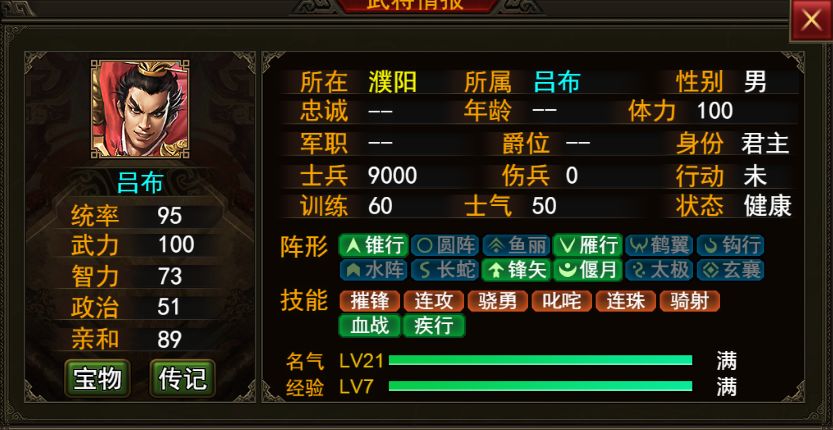Click the 经验 LV7 progress bar
The width and height of the screenshot is (833, 430).
pos(540,386)
